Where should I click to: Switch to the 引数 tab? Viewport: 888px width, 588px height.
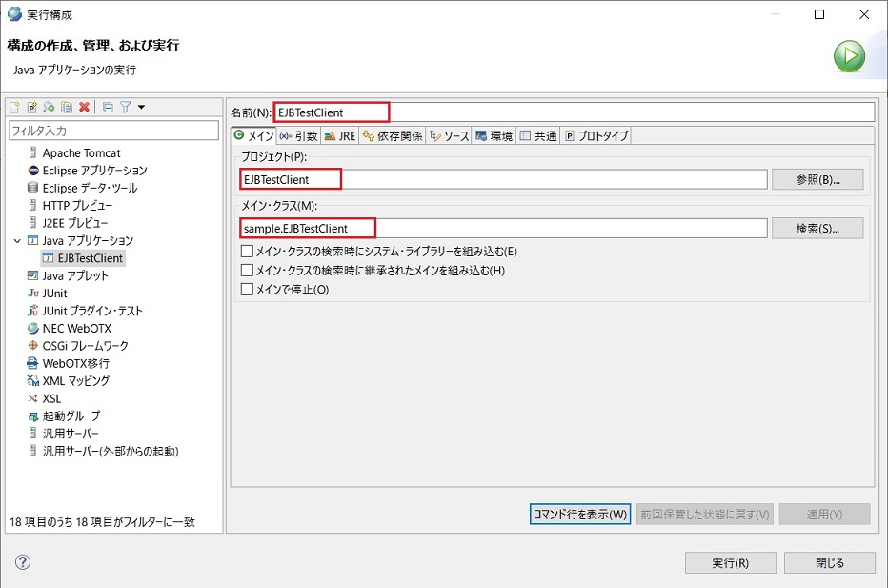[x=299, y=136]
